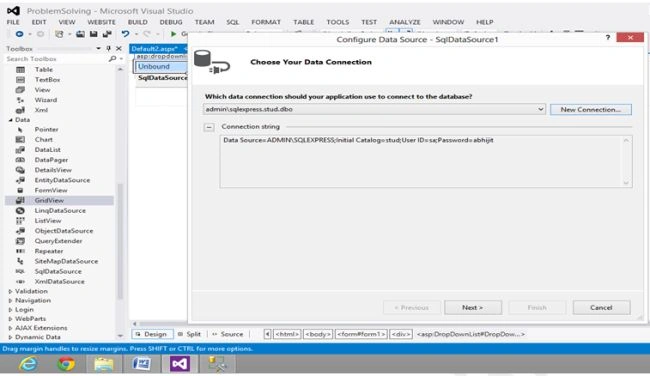This screenshot has height=376, width=650.
Task: Open the ANALYZE menu
Action: [405, 22]
